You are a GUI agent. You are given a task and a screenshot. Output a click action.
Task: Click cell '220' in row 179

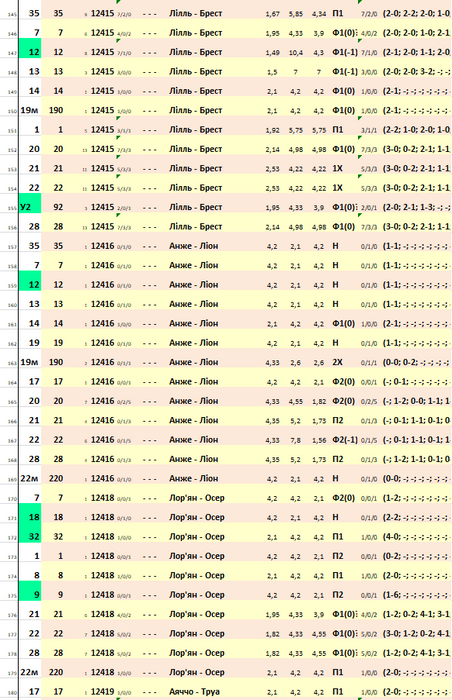[x=56, y=672]
